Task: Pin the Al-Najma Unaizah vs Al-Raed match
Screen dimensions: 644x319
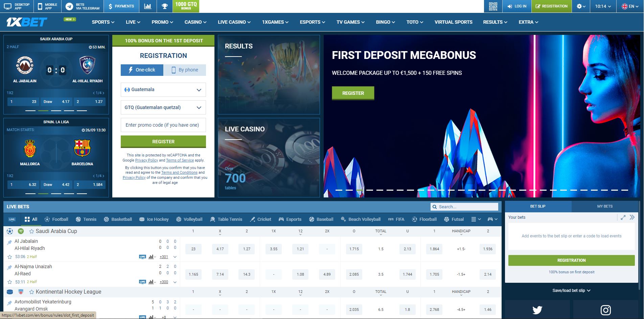Action: click(9, 268)
